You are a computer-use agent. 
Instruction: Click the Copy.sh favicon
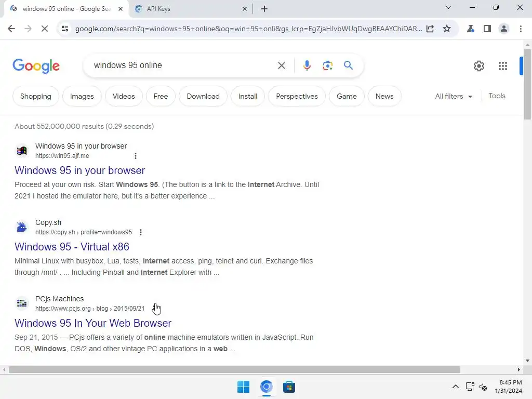pyautogui.click(x=22, y=227)
